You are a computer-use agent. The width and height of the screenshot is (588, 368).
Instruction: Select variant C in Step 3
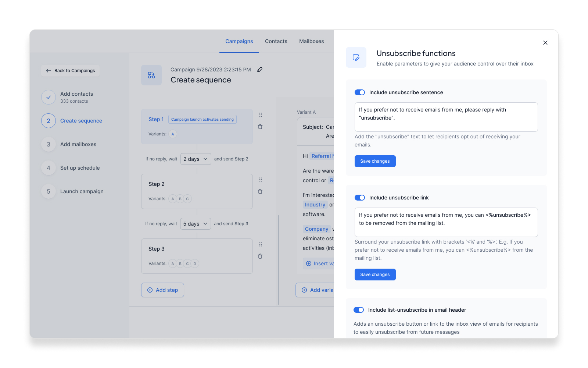click(x=187, y=263)
